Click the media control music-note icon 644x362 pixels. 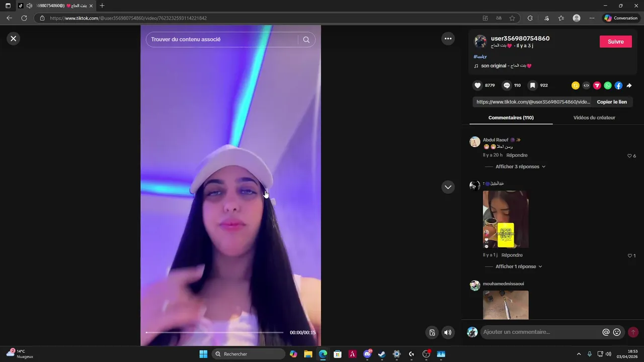(x=546, y=18)
